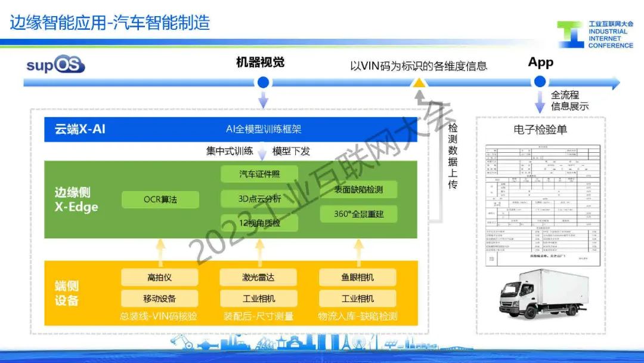The width and height of the screenshot is (644, 363).
Task: Click the 12视角质检 box
Action: [x=259, y=223]
